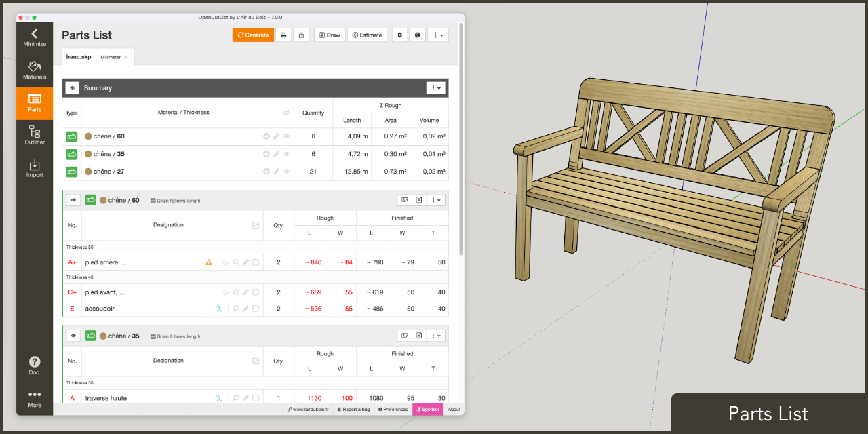
Task: Click the pink Sponsor button
Action: [x=428, y=410]
